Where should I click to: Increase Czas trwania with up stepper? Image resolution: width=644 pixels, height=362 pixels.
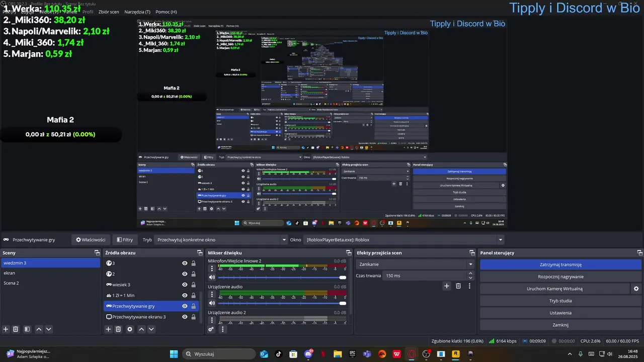coord(470,274)
